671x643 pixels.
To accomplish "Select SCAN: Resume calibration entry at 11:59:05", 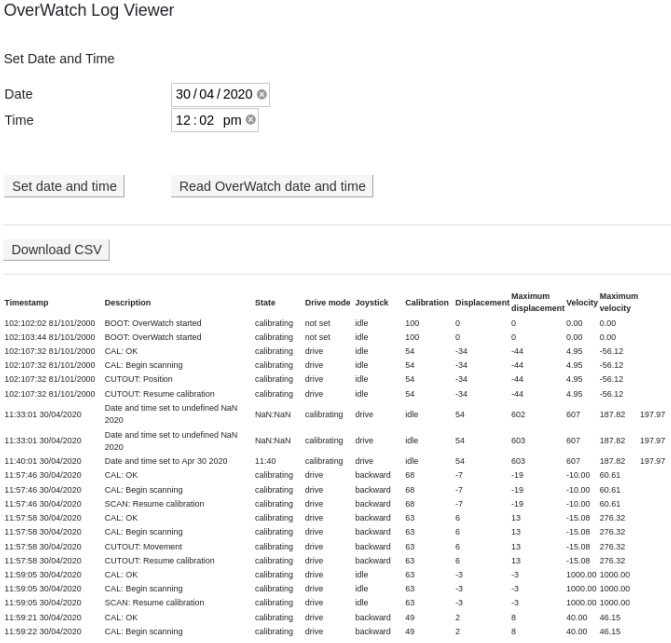I will 154,603.
